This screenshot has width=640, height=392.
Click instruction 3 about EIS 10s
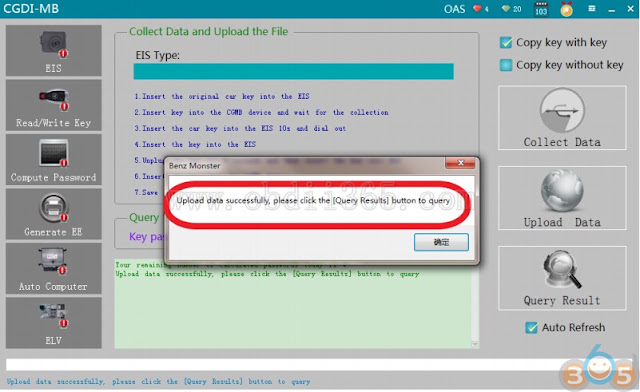click(x=240, y=128)
